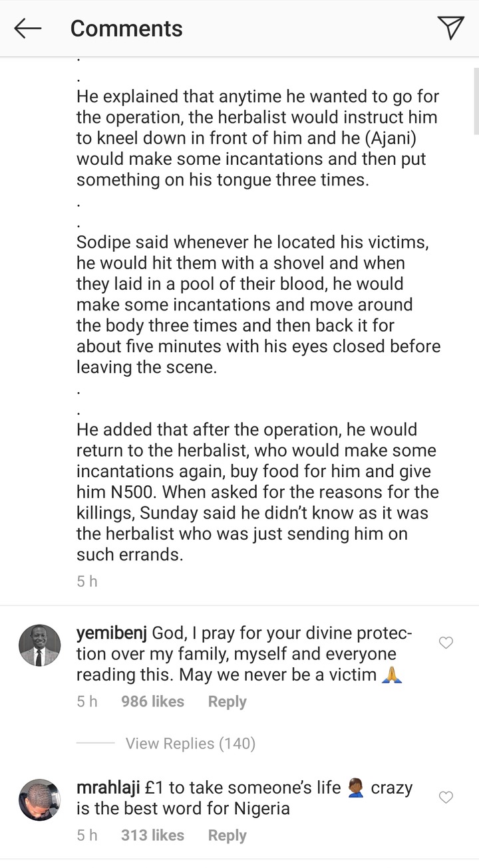Expand View Replies (140)
Screen dimensions: 479x868
pos(190,743)
